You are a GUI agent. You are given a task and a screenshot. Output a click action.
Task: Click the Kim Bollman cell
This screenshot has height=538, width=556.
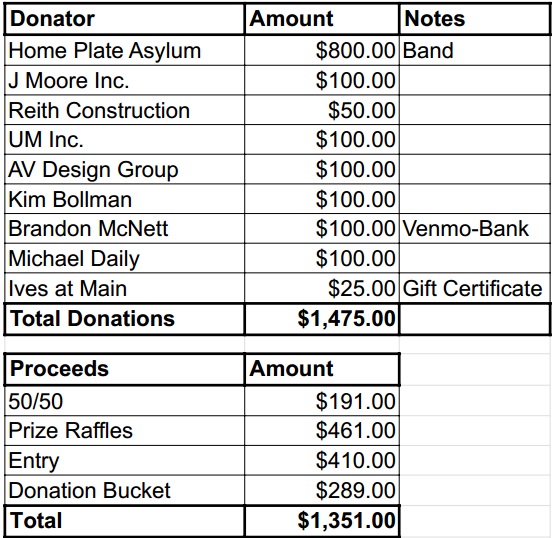click(124, 199)
